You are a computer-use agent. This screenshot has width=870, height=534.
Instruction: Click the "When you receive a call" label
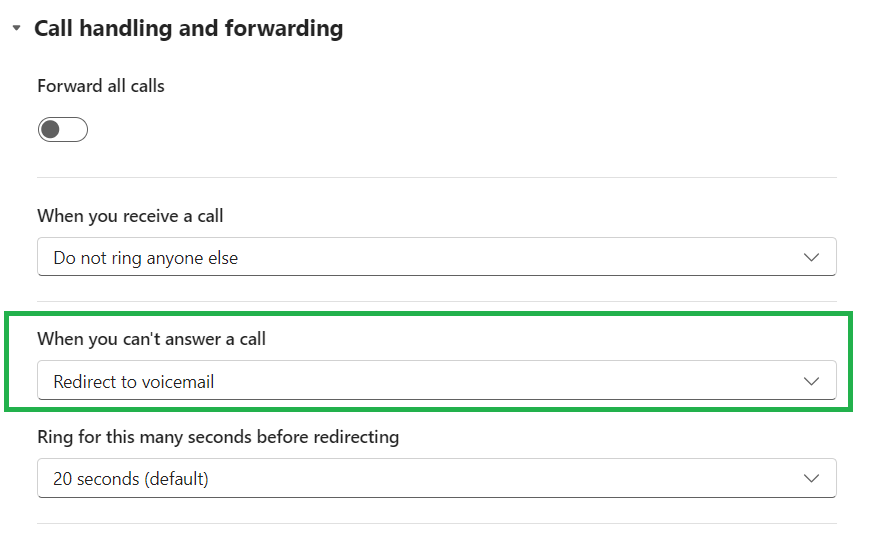[130, 216]
